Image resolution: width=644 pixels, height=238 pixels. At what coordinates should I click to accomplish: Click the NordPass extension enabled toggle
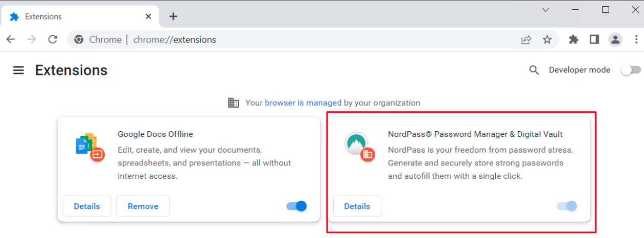pos(567,206)
